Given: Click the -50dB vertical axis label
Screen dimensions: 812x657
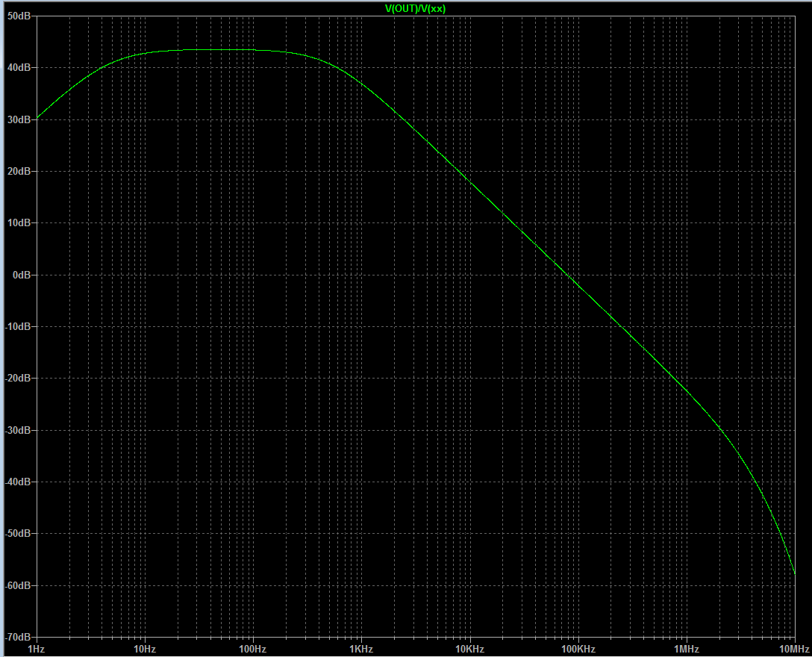Looking at the screenshot, I should pyautogui.click(x=18, y=533).
